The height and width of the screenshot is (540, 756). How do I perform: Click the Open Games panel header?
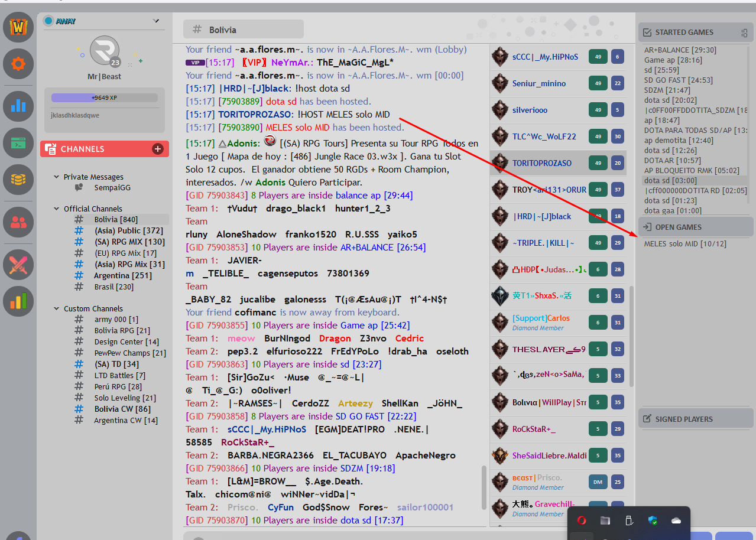pyautogui.click(x=696, y=227)
